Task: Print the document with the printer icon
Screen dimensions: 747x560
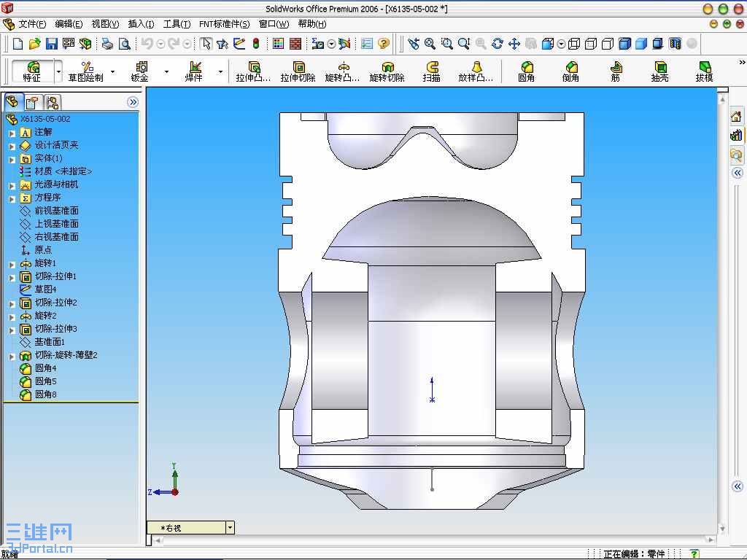Action: pyautogui.click(x=108, y=44)
